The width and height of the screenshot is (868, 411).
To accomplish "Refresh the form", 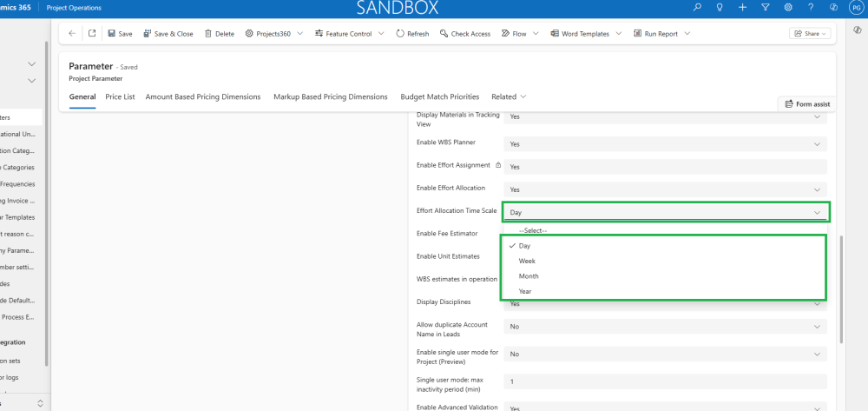I will pos(412,34).
